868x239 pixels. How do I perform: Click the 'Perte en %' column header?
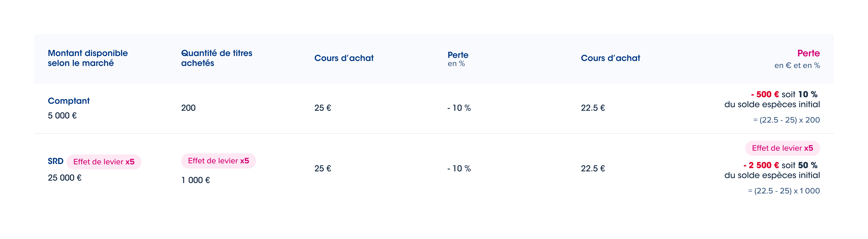pos(458,59)
